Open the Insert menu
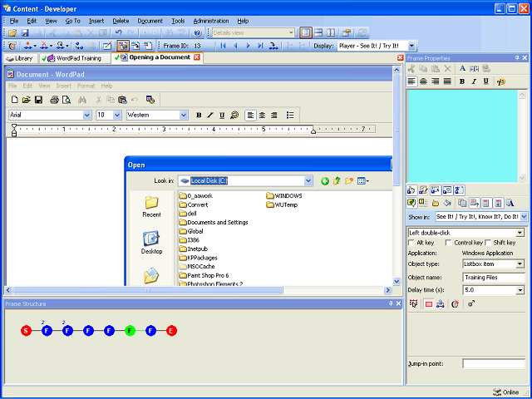The height and width of the screenshot is (399, 532). click(96, 21)
